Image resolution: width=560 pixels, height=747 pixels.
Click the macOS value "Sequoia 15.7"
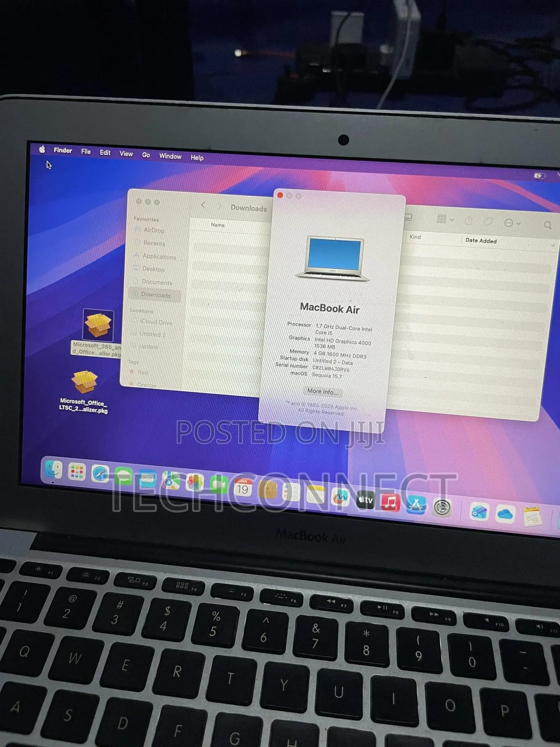pyautogui.click(x=327, y=375)
